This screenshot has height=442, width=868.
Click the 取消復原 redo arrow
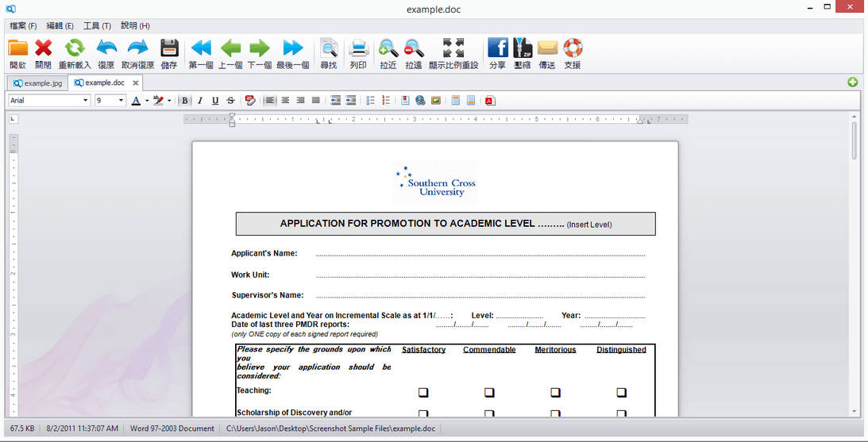pos(138,48)
